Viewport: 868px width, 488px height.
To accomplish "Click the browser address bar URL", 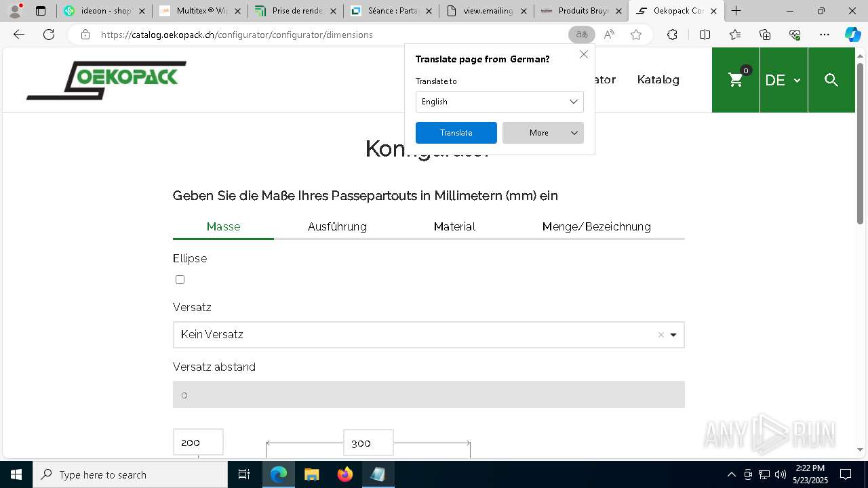I will 237,35.
